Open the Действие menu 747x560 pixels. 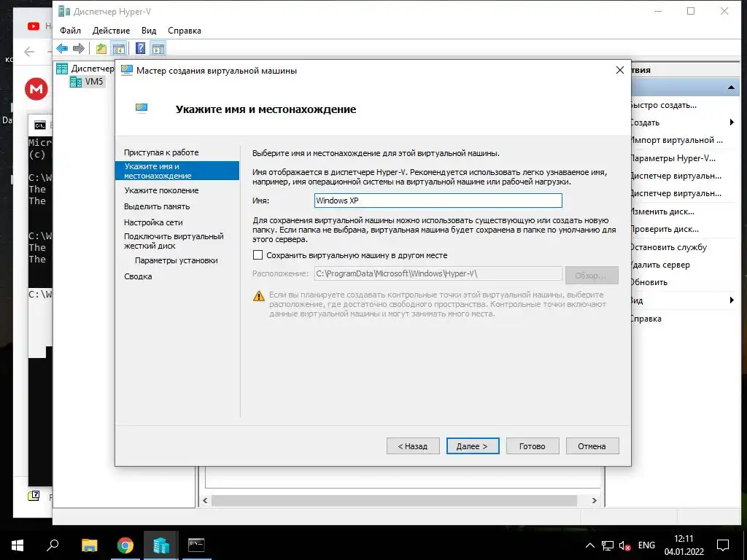pyautogui.click(x=111, y=31)
